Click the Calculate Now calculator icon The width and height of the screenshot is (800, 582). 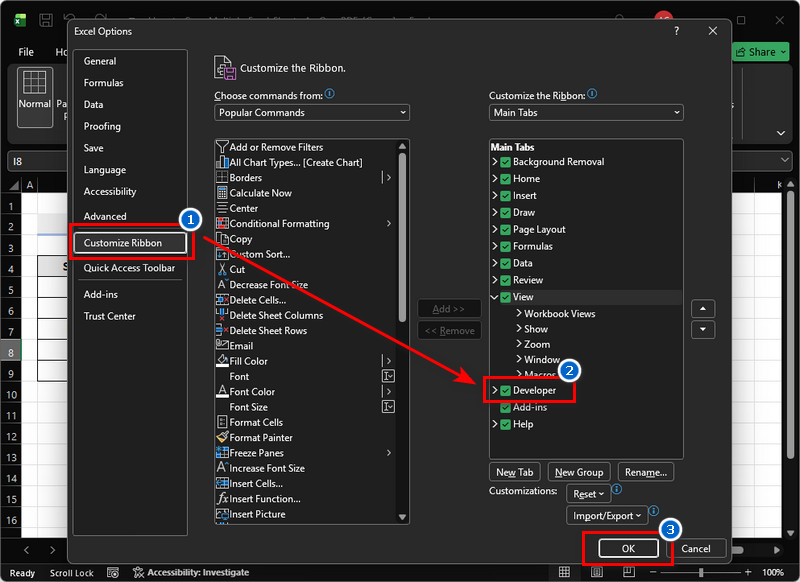(222, 193)
